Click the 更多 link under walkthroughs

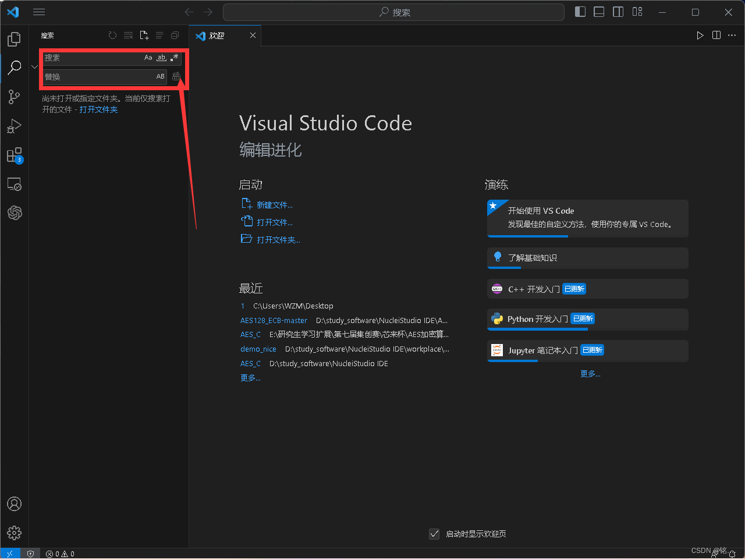tap(590, 374)
